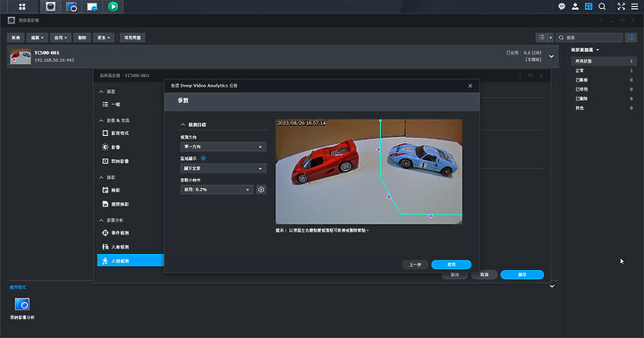
Task: Filter by 正常 normal status
Action: [x=604, y=71]
